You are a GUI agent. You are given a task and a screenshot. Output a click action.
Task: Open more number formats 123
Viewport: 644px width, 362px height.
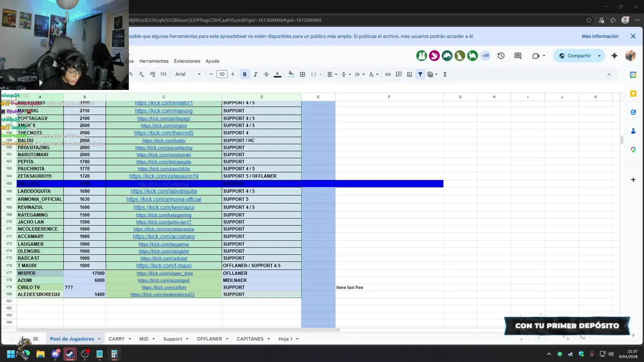tap(163, 74)
